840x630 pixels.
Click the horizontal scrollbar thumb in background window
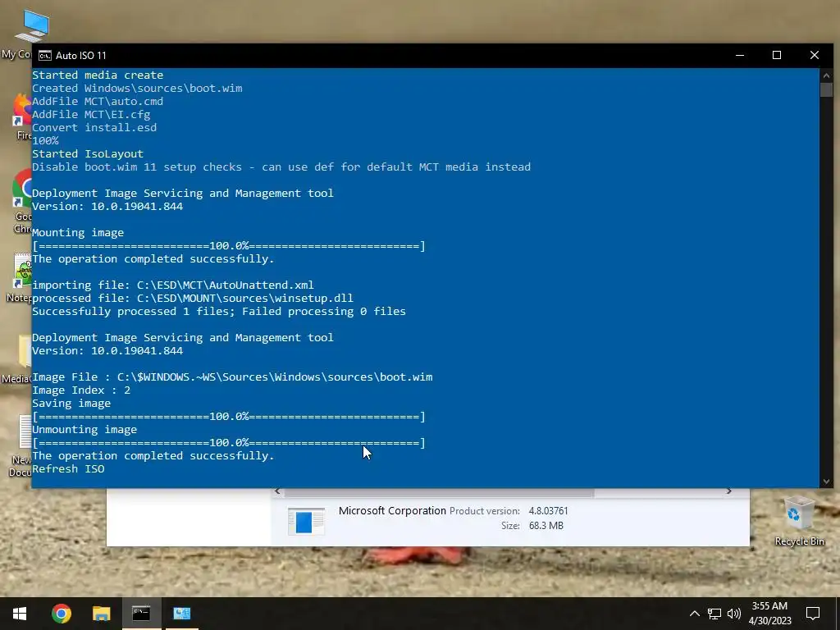point(439,491)
